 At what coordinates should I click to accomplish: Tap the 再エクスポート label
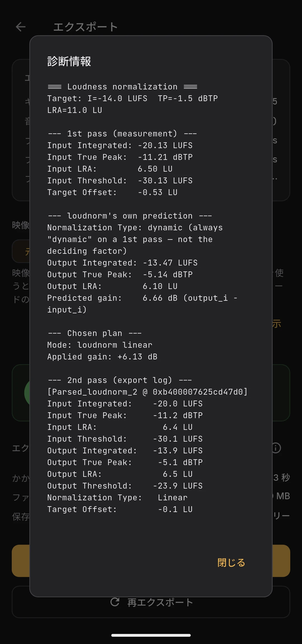[x=160, y=602]
